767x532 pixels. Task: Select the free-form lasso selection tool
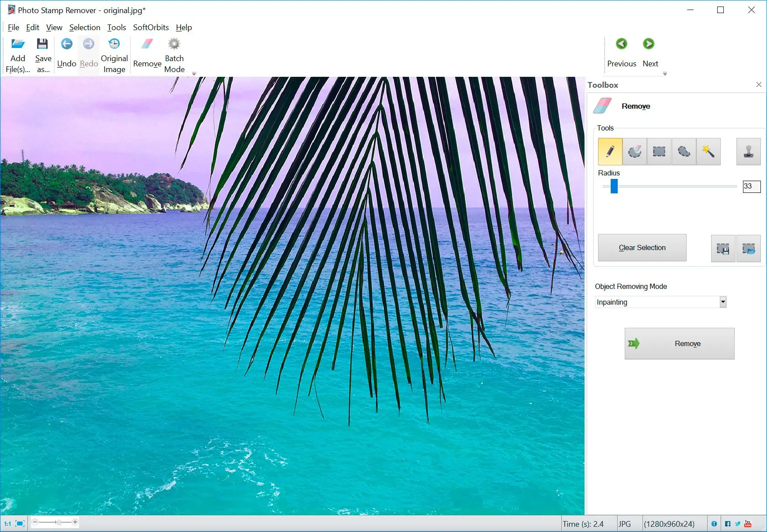(x=684, y=151)
